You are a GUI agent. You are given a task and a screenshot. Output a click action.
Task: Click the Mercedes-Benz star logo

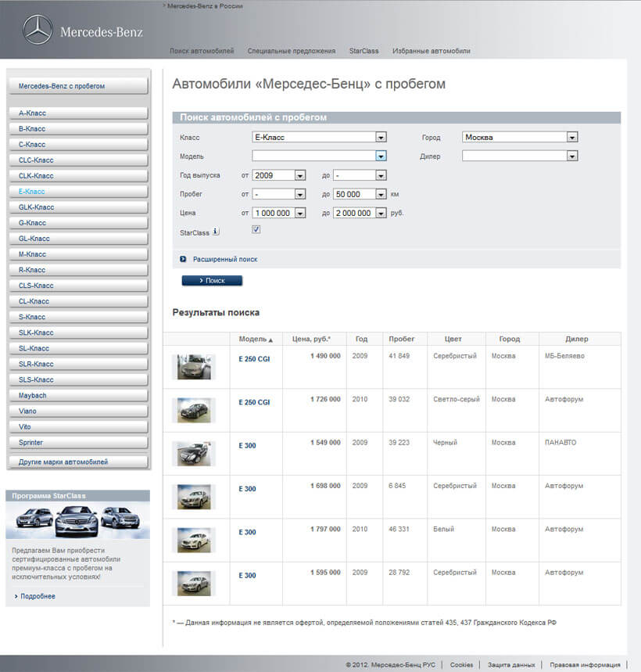(x=38, y=30)
